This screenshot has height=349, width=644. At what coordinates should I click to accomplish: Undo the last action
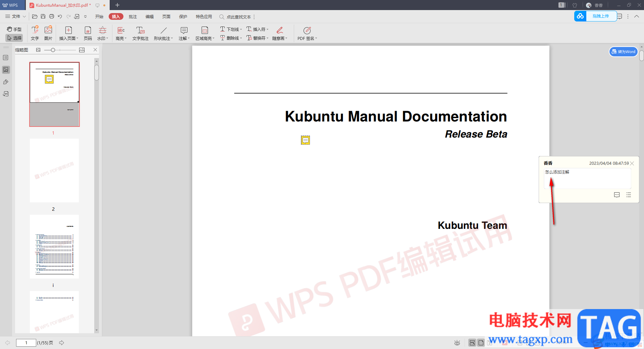click(60, 16)
